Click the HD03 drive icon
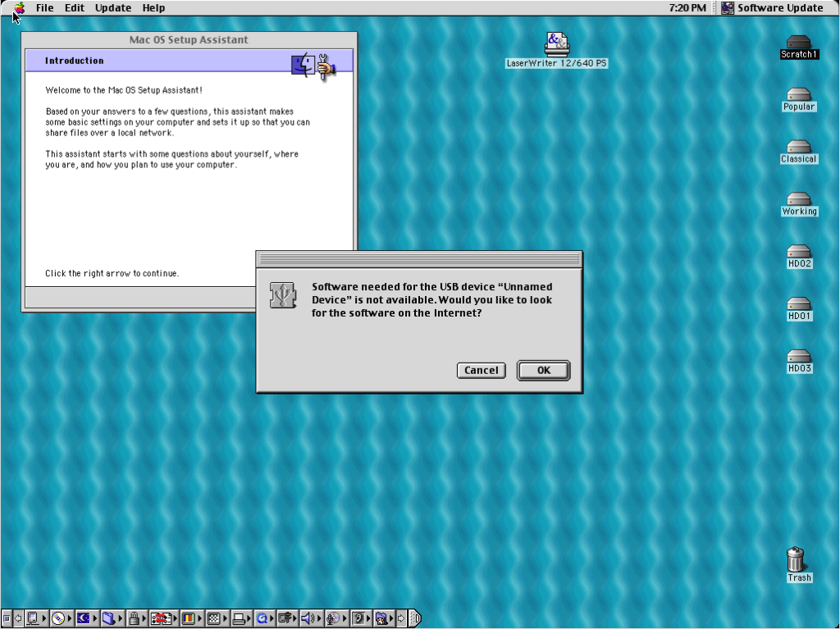Image resolution: width=840 pixels, height=629 pixels. [x=798, y=357]
